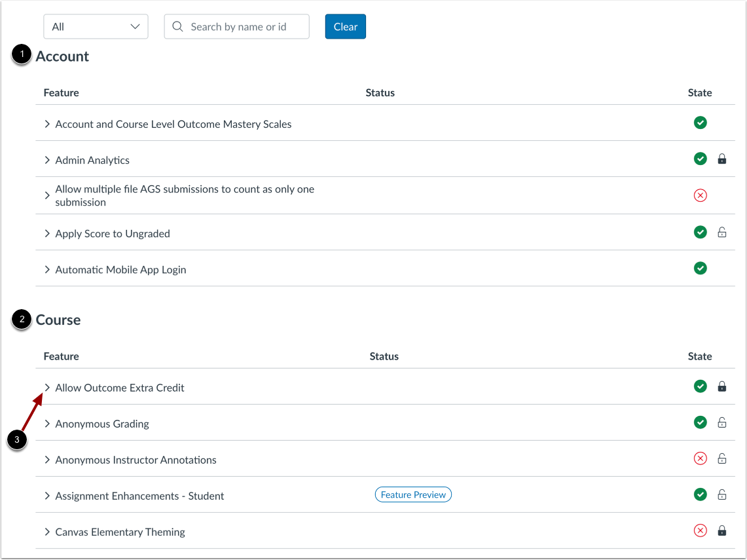Click the green state icon for Automatic Mobile App Login
747x560 pixels.
pos(700,268)
